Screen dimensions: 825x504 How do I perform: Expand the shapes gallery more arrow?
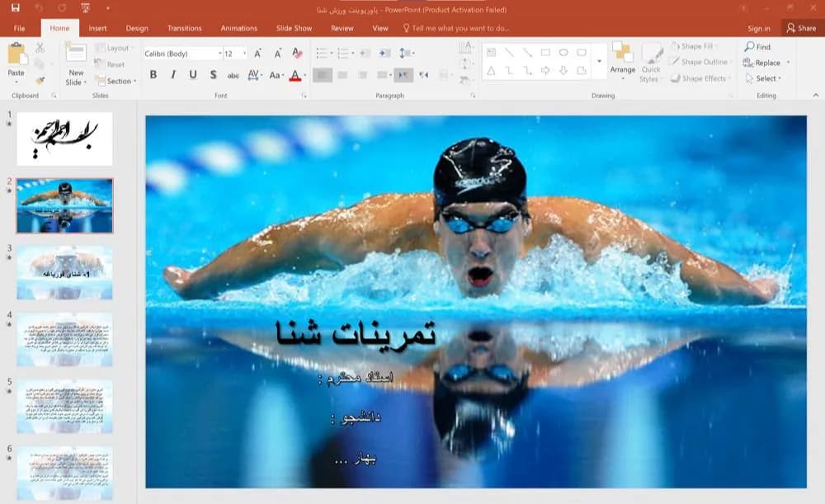coord(599,61)
